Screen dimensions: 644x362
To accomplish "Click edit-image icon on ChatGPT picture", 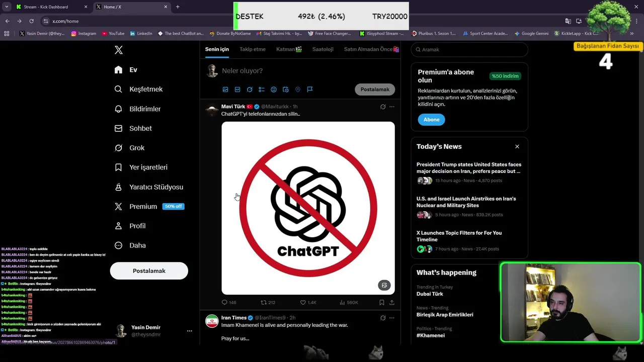I will [x=384, y=285].
